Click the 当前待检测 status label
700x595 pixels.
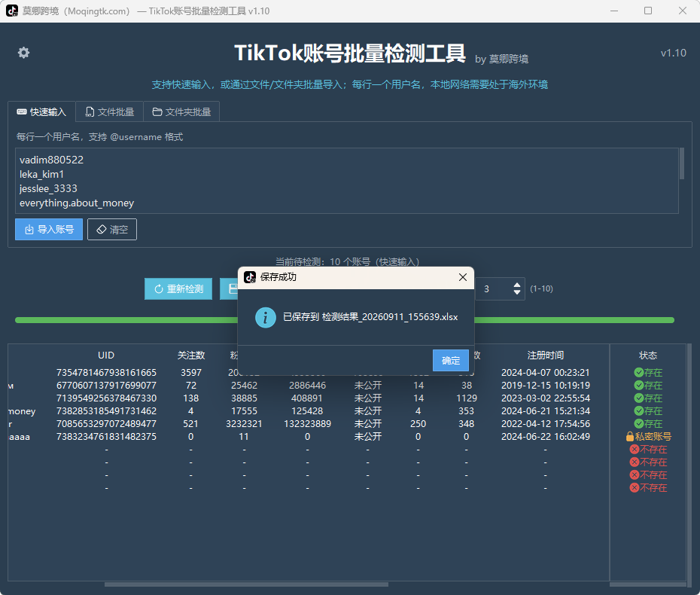(347, 262)
